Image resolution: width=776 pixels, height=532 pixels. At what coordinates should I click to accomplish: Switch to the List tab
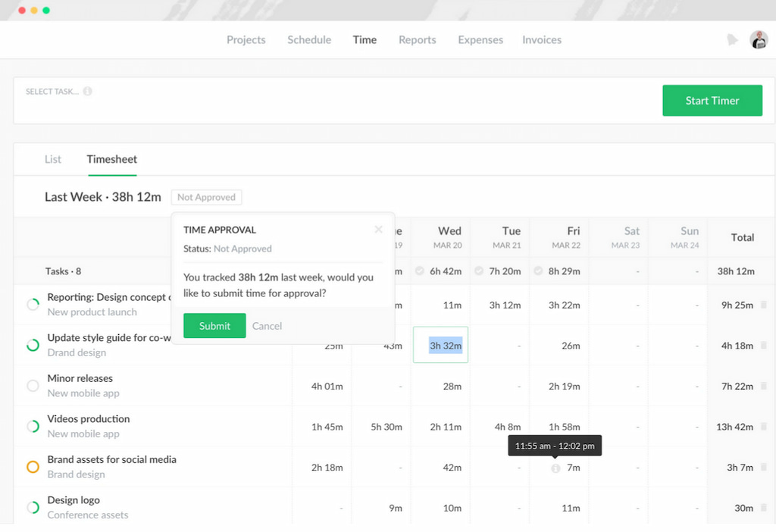point(53,159)
